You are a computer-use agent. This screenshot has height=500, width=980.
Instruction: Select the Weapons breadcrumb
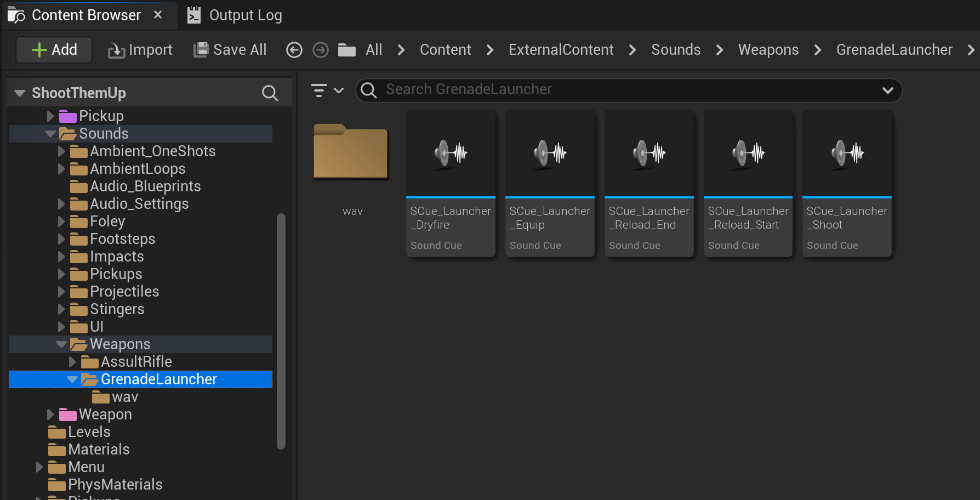[768, 50]
